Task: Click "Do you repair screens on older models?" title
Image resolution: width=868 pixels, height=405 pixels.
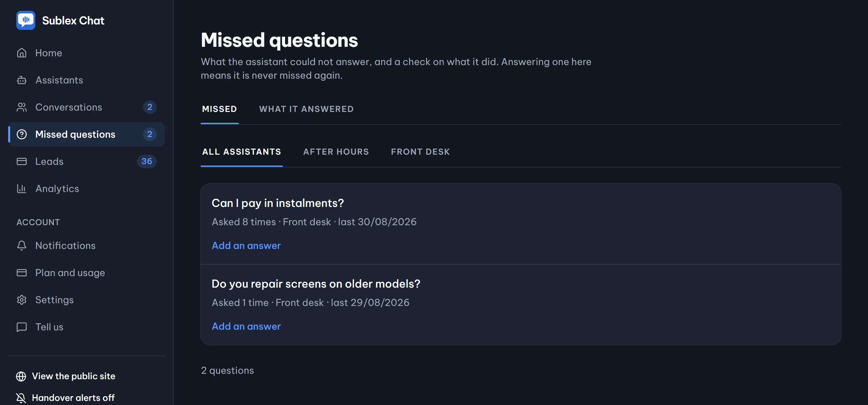Action: tap(316, 284)
